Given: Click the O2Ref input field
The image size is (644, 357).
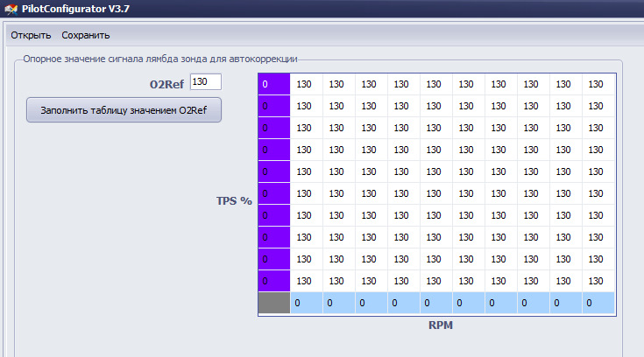Looking at the screenshot, I should (206, 81).
